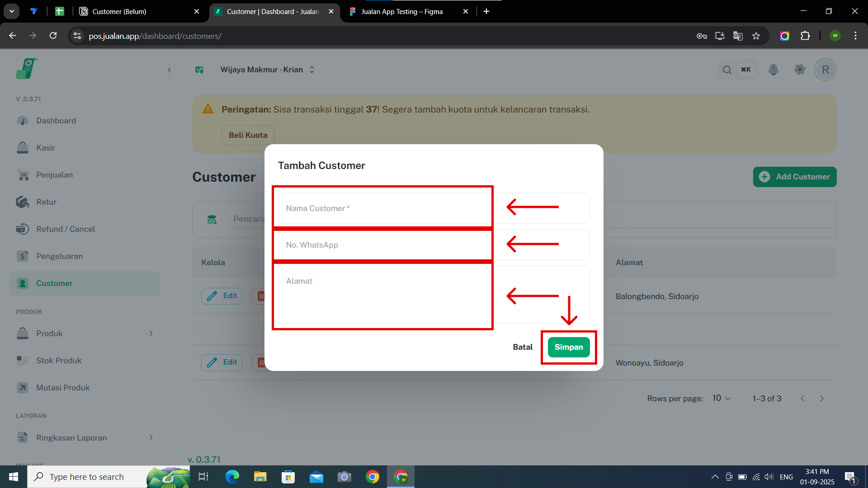Bookmark page with star icon
The image size is (868, 488).
756,36
